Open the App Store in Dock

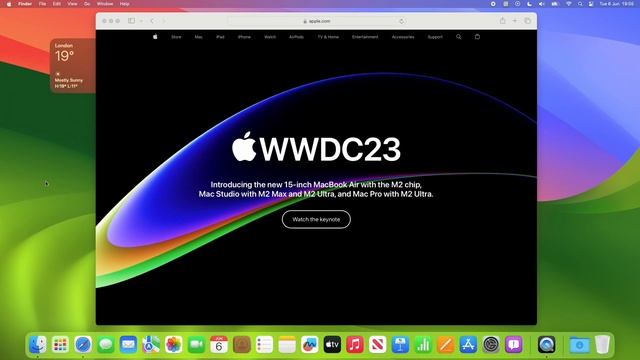pyautogui.click(x=468, y=344)
